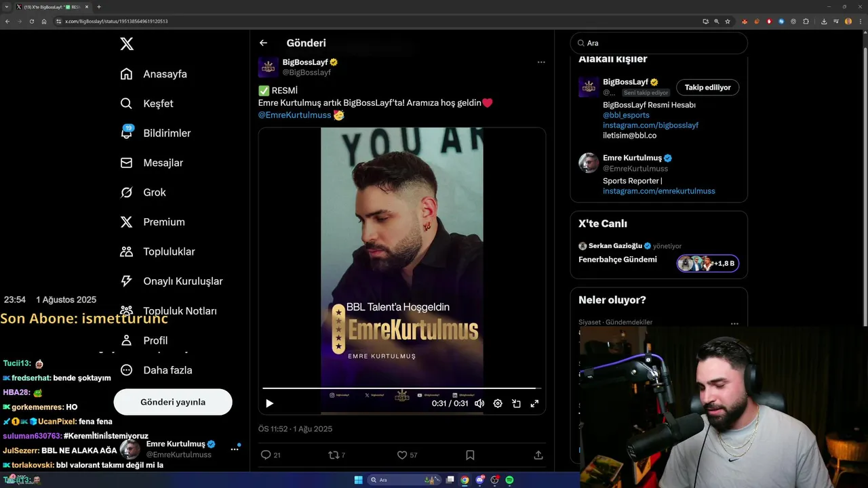Click BigBossLayf name on the post
Image resolution: width=868 pixels, height=488 pixels.
[x=305, y=62]
